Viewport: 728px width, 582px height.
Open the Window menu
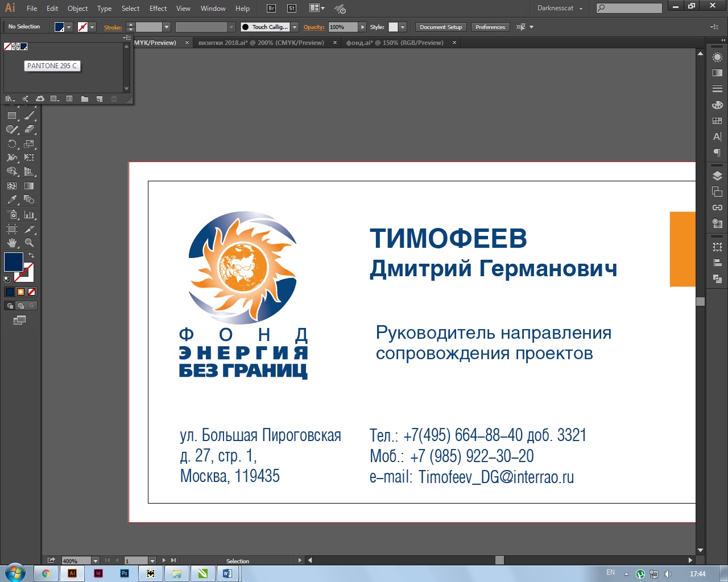[213, 9]
